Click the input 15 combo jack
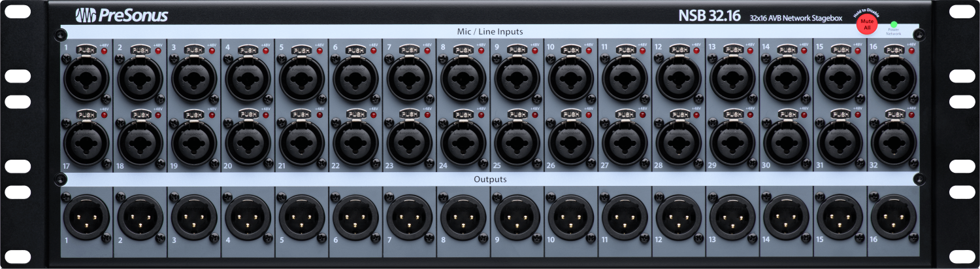This screenshot has height=269, width=980. point(841,78)
